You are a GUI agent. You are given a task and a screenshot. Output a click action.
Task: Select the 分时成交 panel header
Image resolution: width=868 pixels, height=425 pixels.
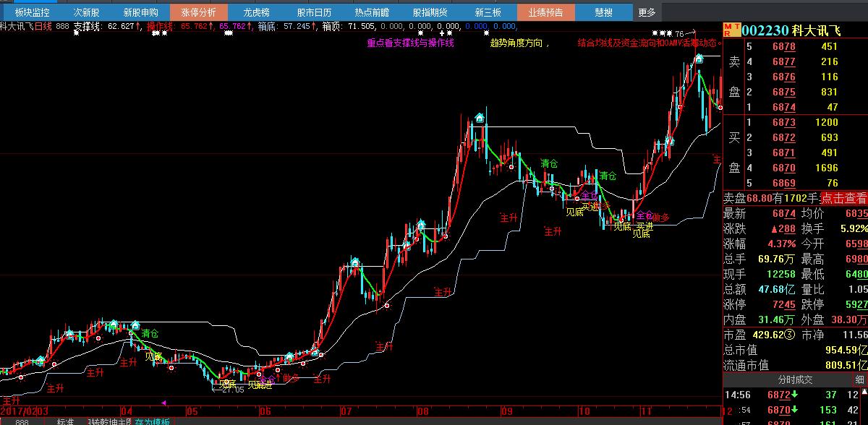(795, 379)
